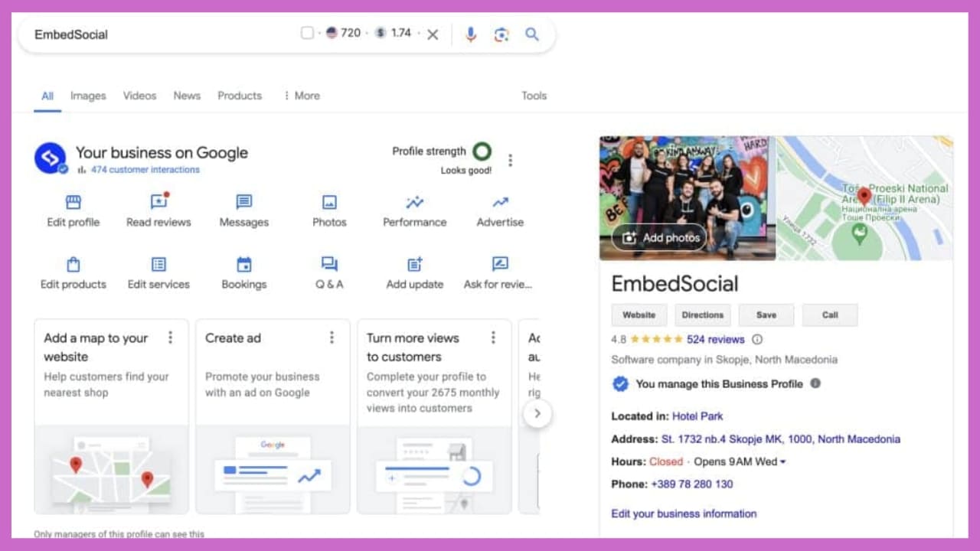Open the Edit profile icon
Viewport: 980px width, 551px height.
coord(73,201)
